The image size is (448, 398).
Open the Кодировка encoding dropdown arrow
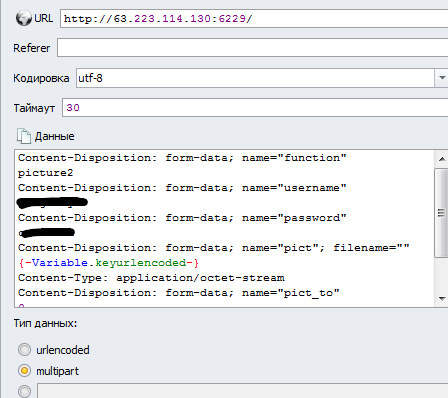coord(442,78)
